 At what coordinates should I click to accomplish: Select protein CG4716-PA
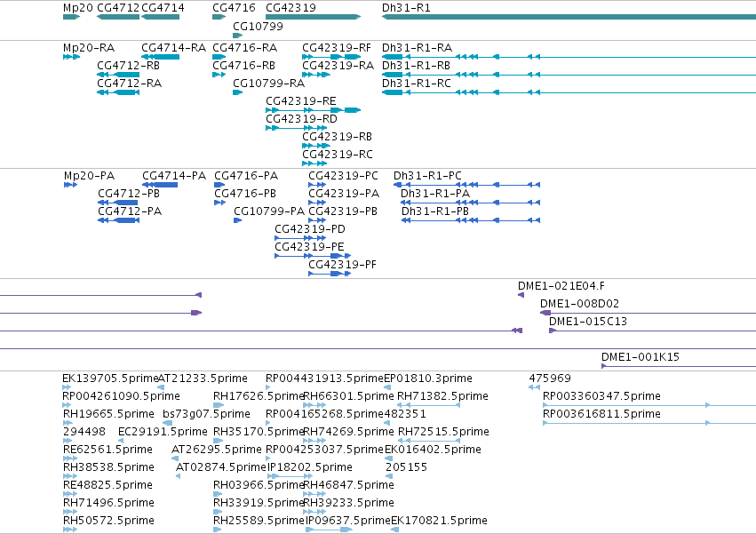pos(246,176)
